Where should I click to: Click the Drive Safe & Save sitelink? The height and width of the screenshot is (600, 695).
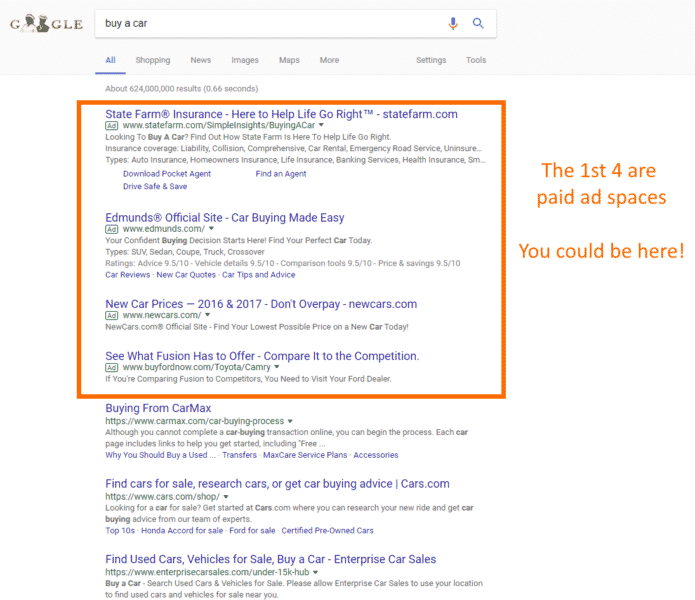click(155, 187)
